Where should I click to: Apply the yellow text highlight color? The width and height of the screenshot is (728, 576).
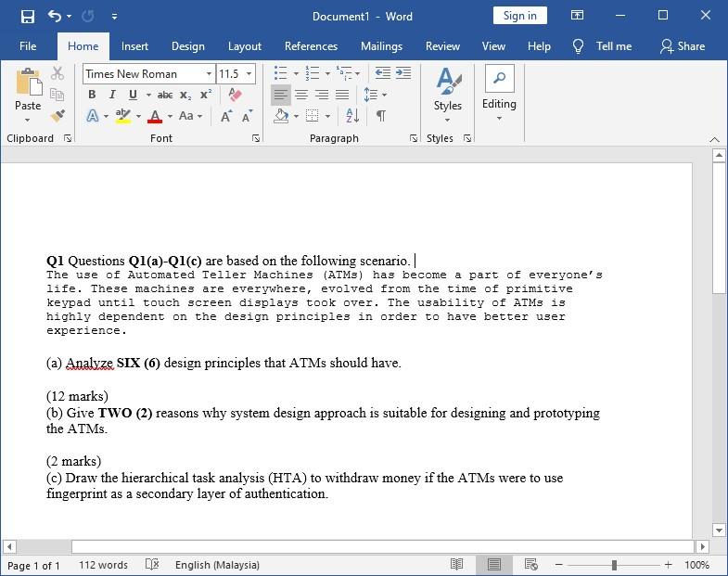(x=123, y=116)
